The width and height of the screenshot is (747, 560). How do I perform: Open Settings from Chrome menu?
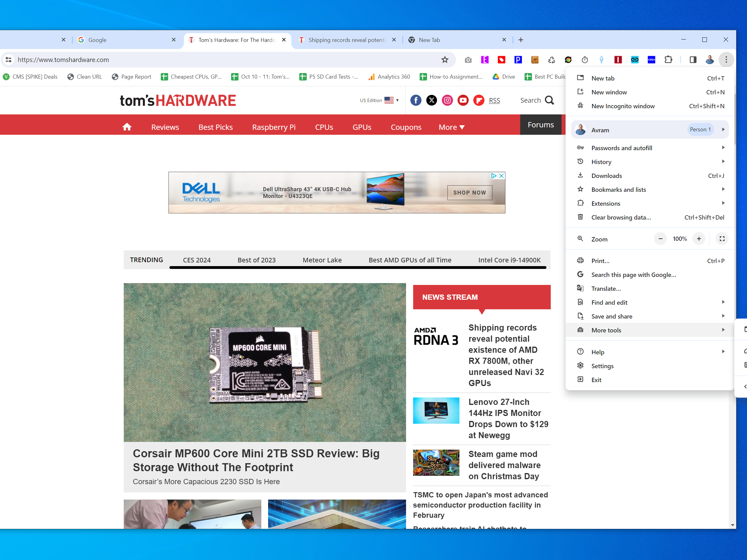pos(650,366)
